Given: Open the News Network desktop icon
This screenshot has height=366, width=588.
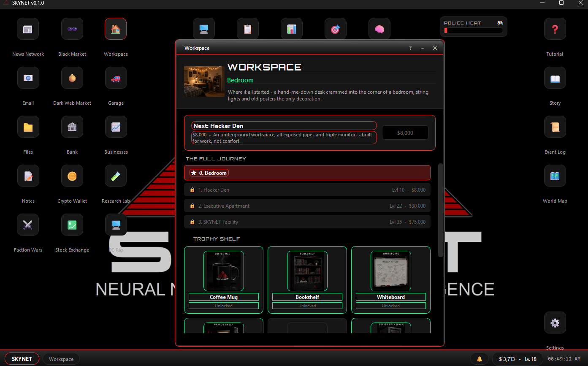Looking at the screenshot, I should coord(28,29).
